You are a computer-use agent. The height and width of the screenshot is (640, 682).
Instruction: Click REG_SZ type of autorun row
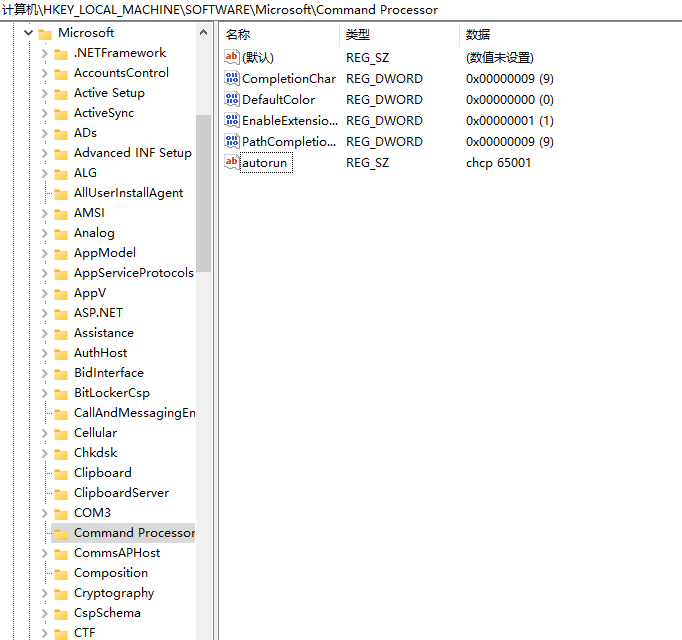tap(368, 163)
